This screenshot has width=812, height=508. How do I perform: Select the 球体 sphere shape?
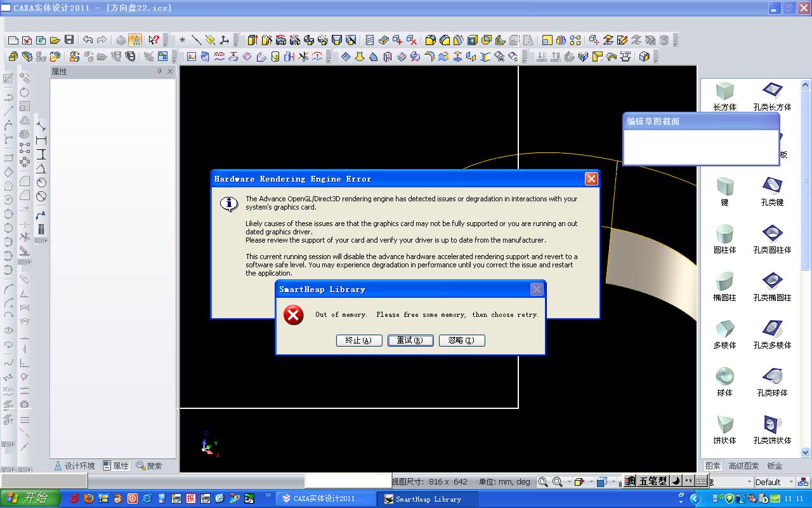[x=724, y=382]
